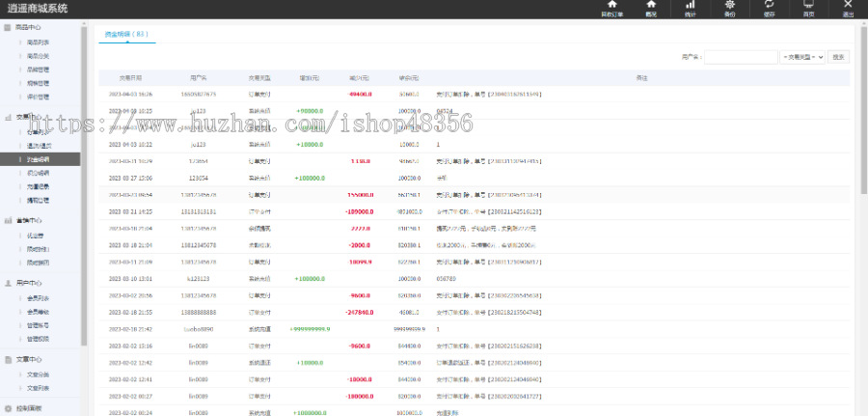Click username k123123 in the table
The height and width of the screenshot is (416, 868).
pyautogui.click(x=198, y=279)
